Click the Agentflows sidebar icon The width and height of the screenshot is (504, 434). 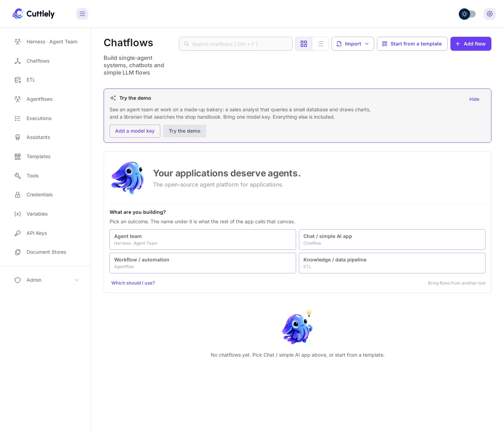coord(17,99)
